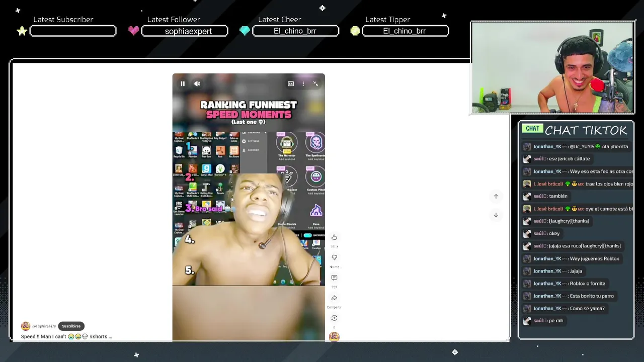Click chat message 'oye el camote está'
The image size is (644, 362).
pyautogui.click(x=609, y=209)
